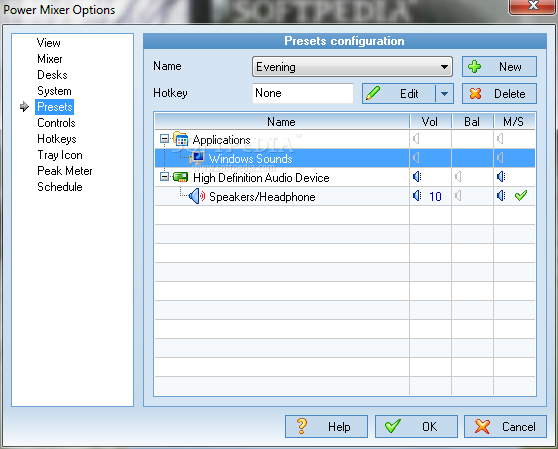Click the green plus icon on New
The height and width of the screenshot is (449, 558).
tap(474, 67)
